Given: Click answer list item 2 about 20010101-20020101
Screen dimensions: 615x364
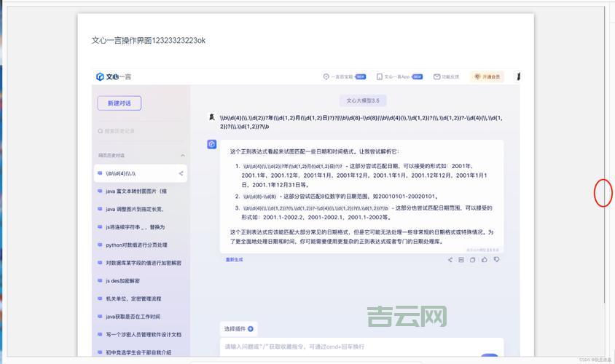Looking at the screenshot, I should (337, 197).
